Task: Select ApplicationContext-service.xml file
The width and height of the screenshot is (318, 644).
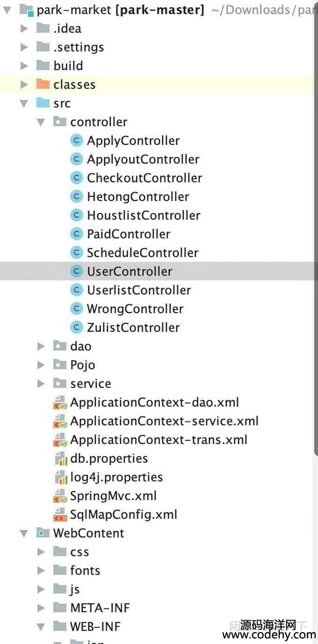Action: pos(164,421)
